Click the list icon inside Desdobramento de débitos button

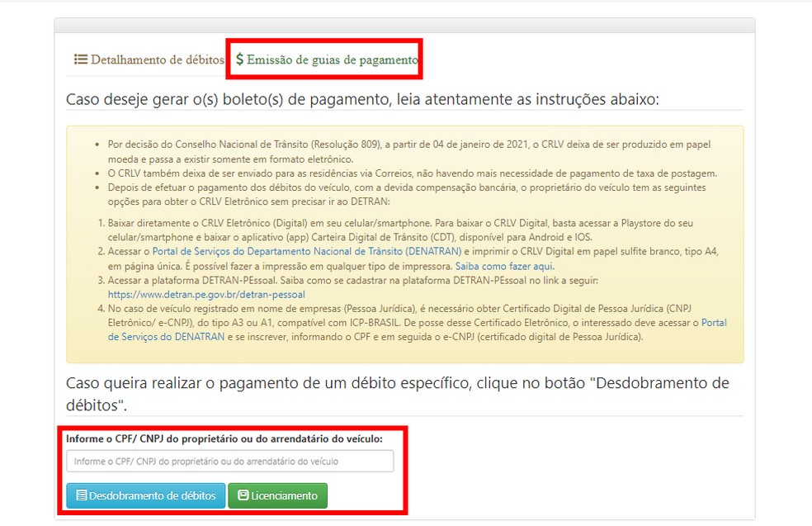pos(82,495)
